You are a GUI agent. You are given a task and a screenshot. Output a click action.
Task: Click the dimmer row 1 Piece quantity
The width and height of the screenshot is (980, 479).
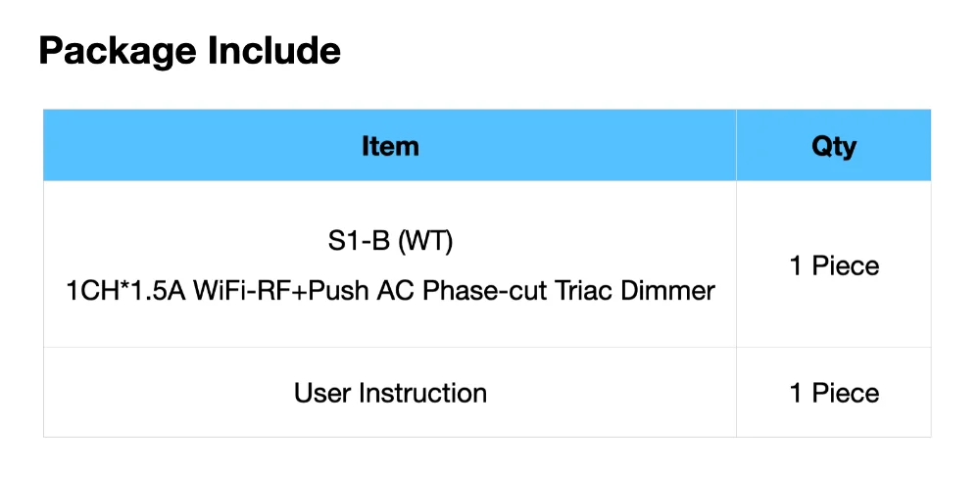point(834,266)
